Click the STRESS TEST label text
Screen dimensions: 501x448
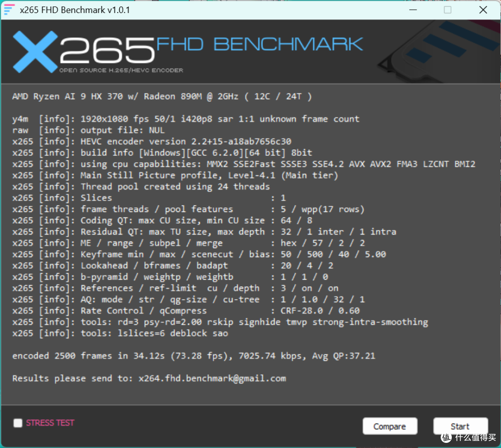point(50,423)
